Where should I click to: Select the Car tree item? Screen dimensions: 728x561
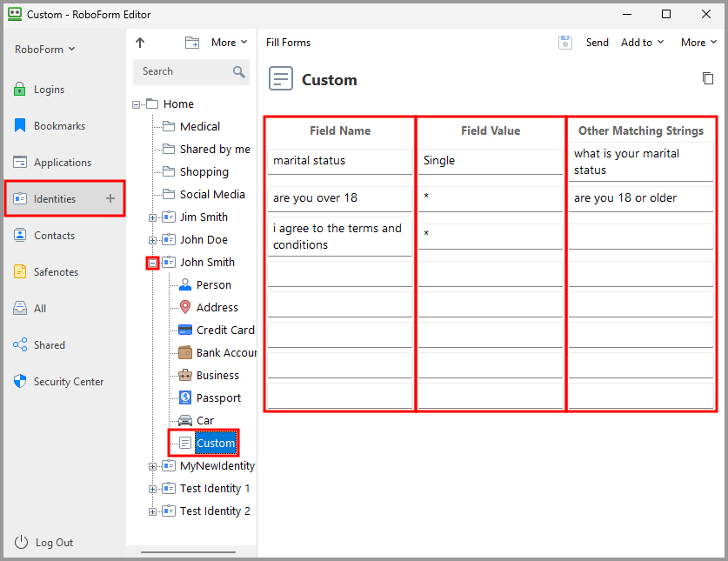click(197, 421)
